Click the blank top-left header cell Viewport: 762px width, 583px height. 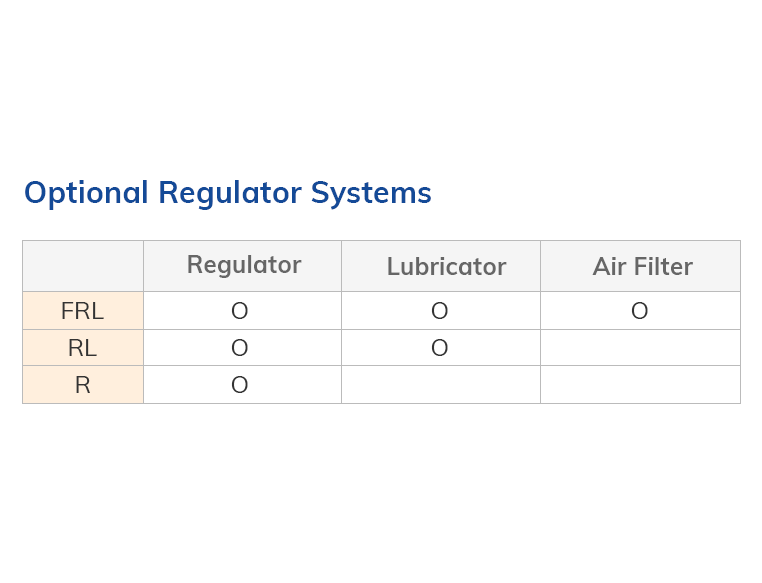83,266
